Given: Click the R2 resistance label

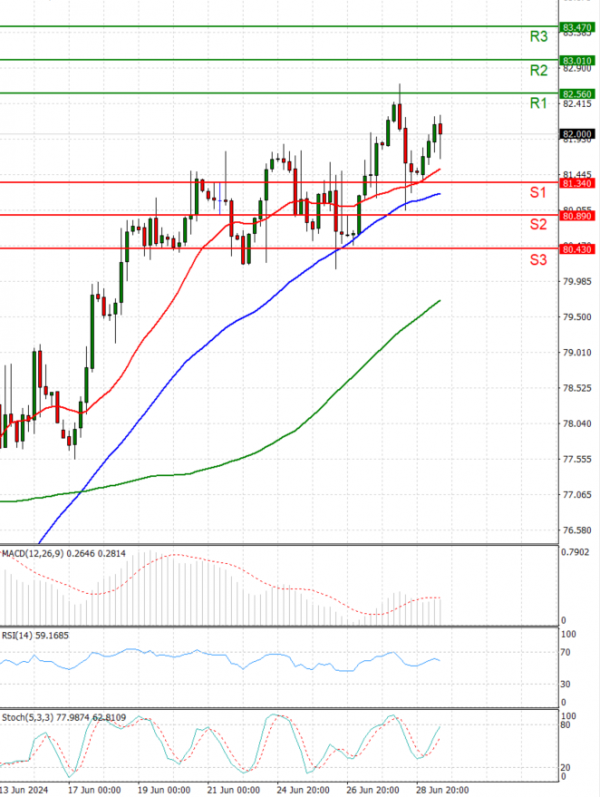Looking at the screenshot, I should 538,70.
